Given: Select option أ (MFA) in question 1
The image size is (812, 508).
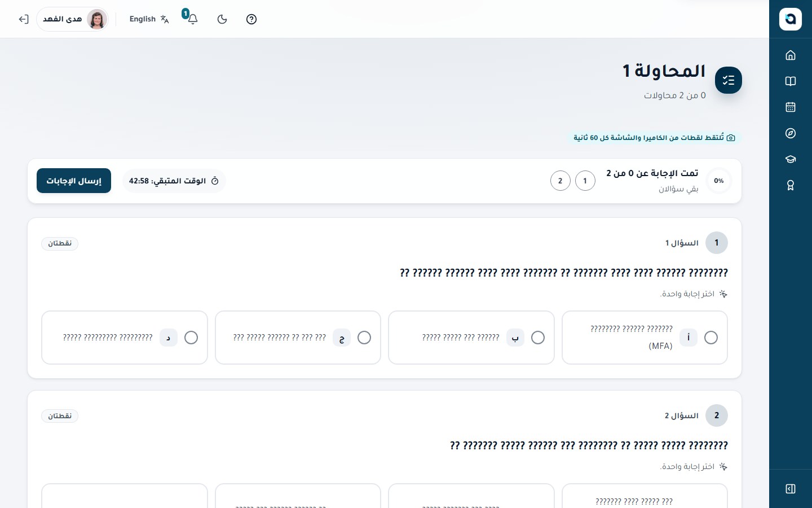Looking at the screenshot, I should [645, 338].
